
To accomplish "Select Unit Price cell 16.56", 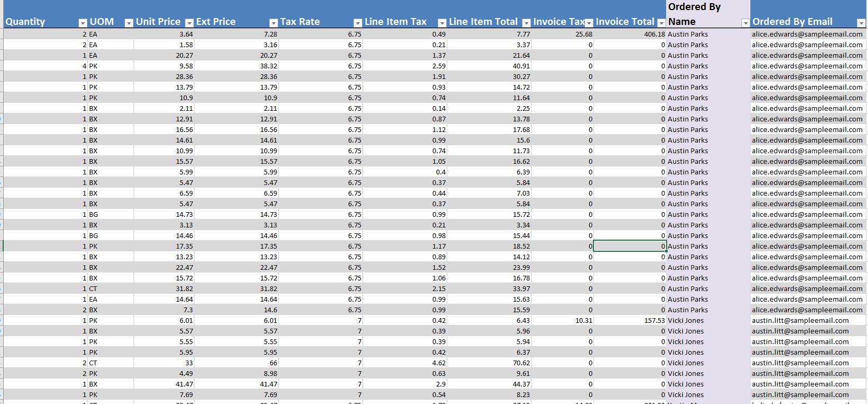I will [x=164, y=129].
